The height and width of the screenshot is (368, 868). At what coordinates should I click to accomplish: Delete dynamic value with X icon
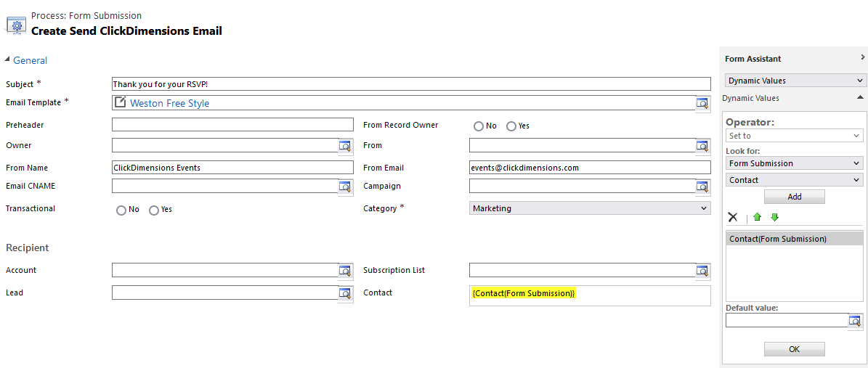[733, 218]
